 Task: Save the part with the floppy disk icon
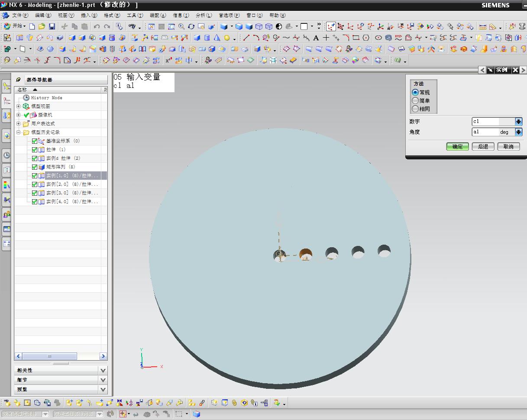[x=52, y=26]
